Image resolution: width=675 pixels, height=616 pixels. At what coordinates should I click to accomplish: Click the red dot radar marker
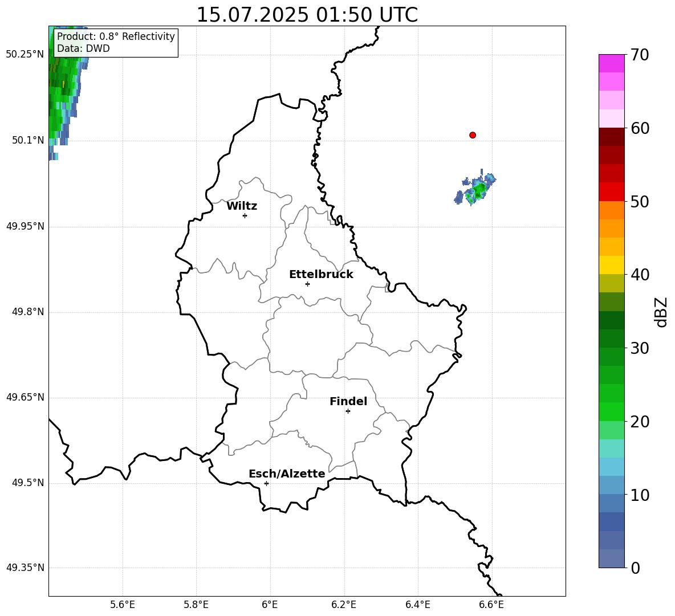pos(472,135)
